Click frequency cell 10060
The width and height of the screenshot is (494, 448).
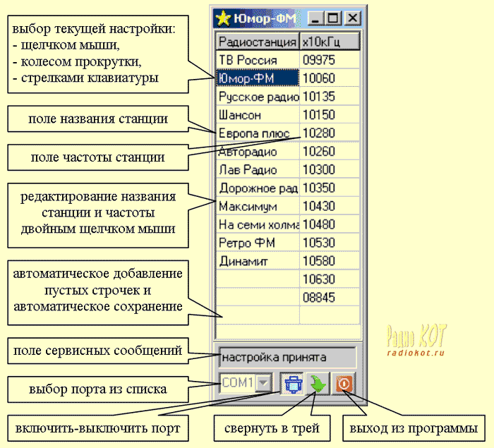(330, 78)
